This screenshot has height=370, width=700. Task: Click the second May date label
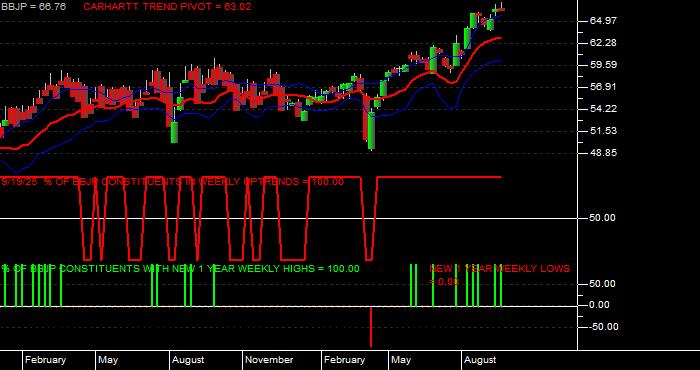pos(401,360)
